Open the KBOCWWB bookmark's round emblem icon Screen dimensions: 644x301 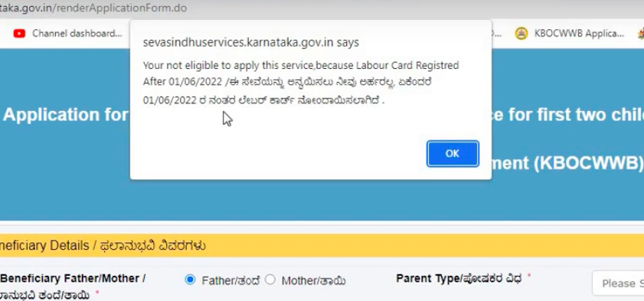click(521, 34)
